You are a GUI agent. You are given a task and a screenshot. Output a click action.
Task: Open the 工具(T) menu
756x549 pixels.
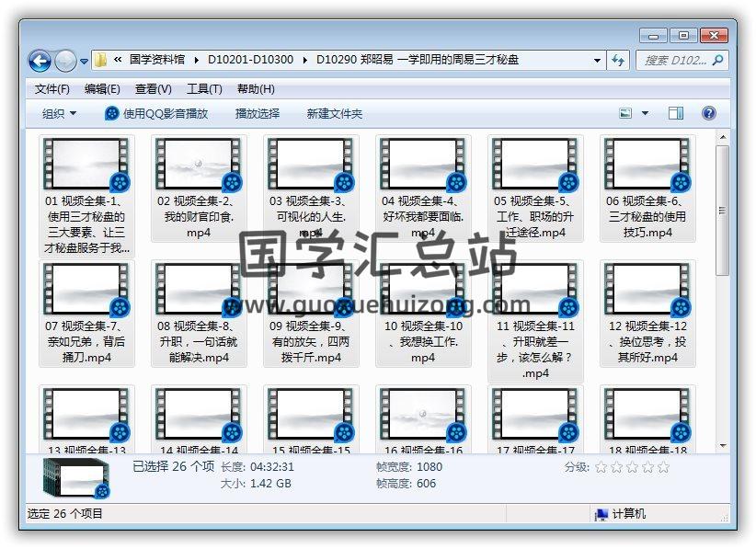click(204, 88)
